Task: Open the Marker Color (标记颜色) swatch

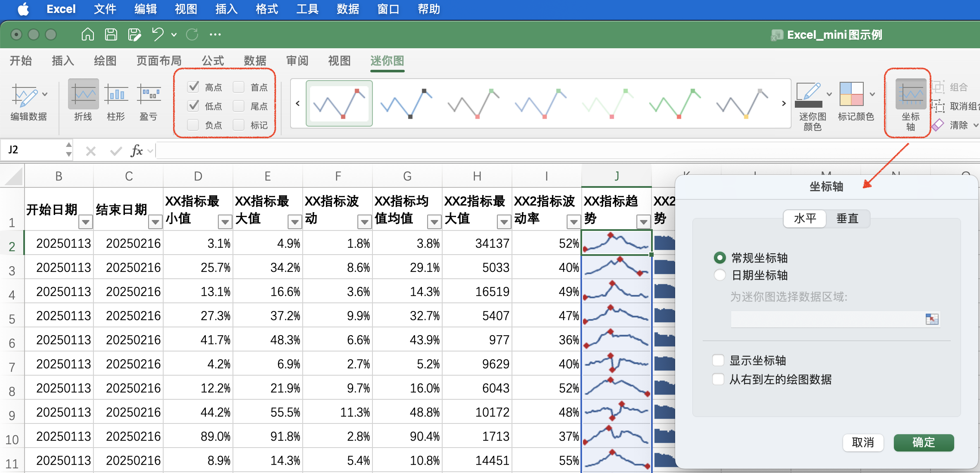Action: pos(851,94)
